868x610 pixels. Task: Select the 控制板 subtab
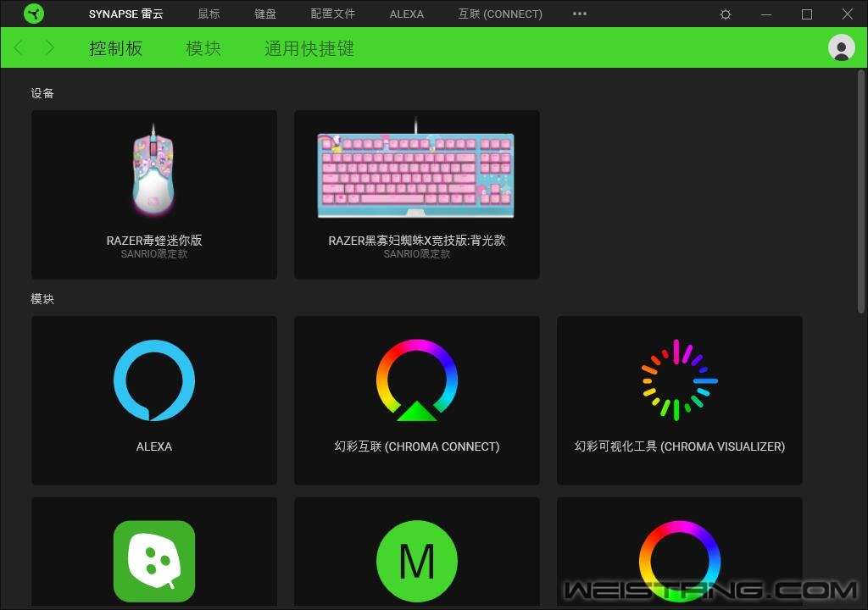(115, 48)
